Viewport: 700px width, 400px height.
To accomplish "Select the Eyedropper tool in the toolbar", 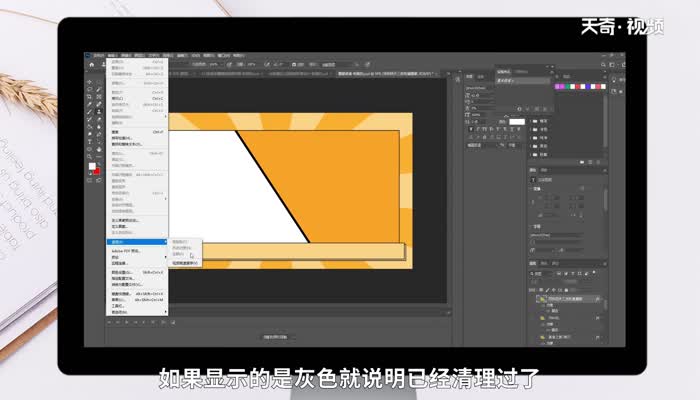I will 90,104.
